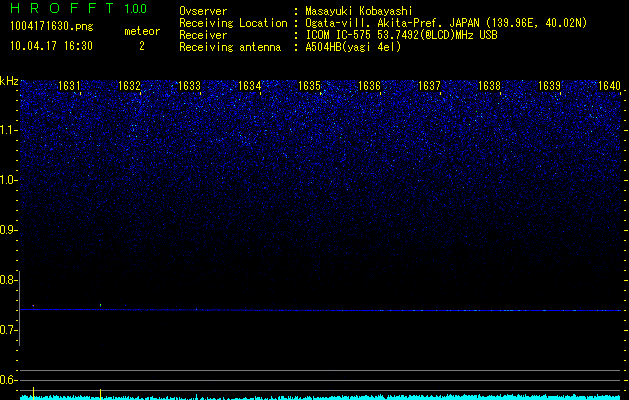Click the kHz axis unit label
The height and width of the screenshot is (400, 629).
(9, 81)
